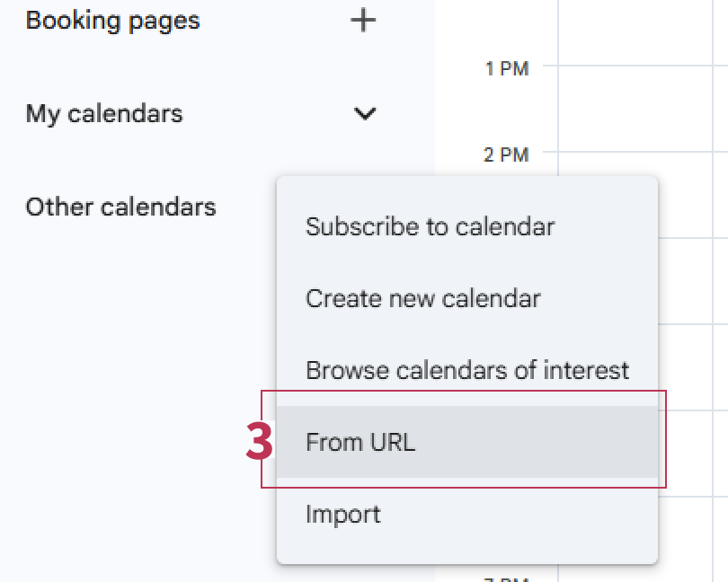
Task: Click grid cell right of the Import item
Action: (x=694, y=516)
